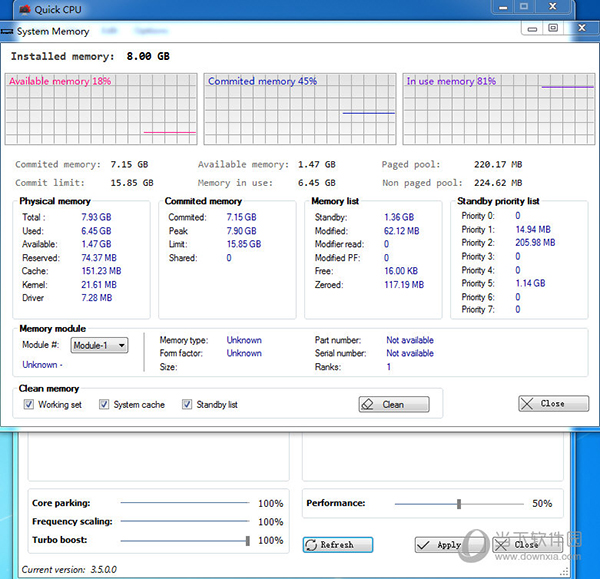Click the In use memory graph
Image resolution: width=600 pixels, height=579 pixels.
pyautogui.click(x=498, y=109)
